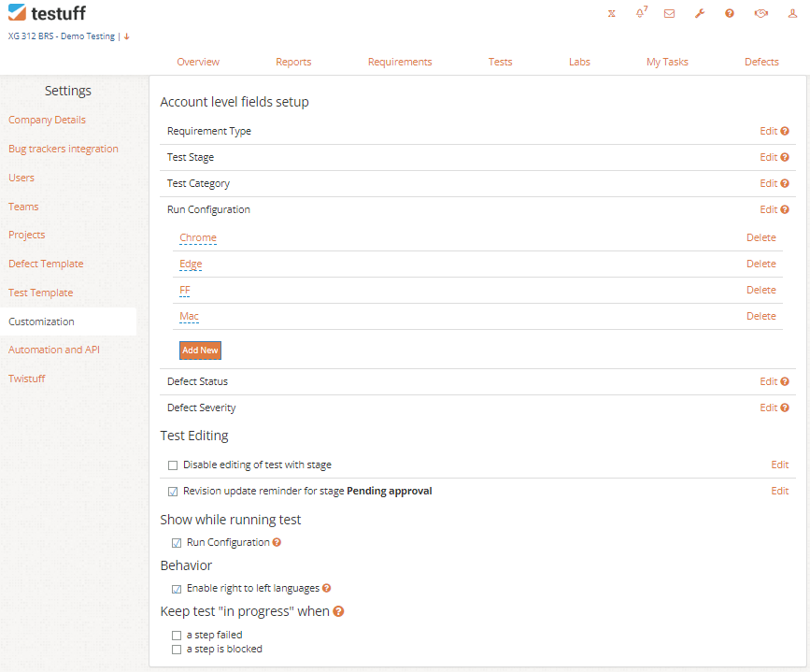
Task: Open Company Details settings
Action: 47,120
